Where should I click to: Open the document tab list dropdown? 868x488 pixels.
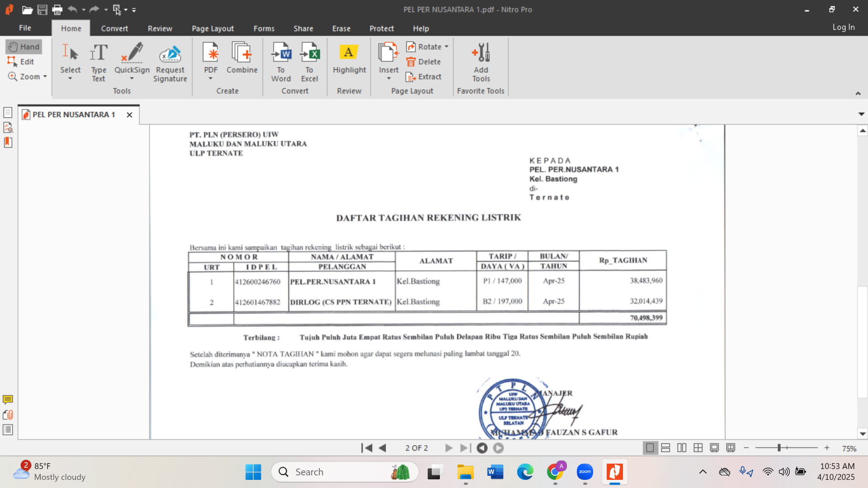pos(861,114)
